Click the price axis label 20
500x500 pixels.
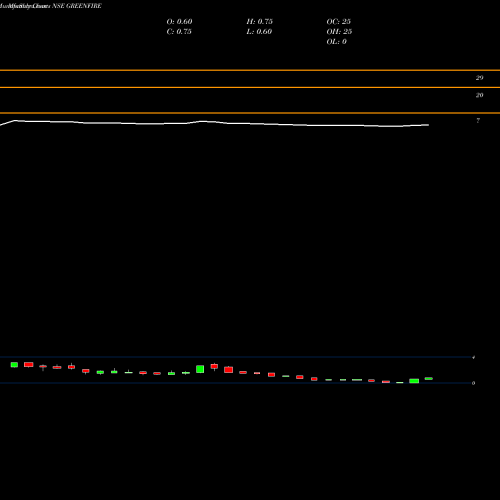coord(479,95)
